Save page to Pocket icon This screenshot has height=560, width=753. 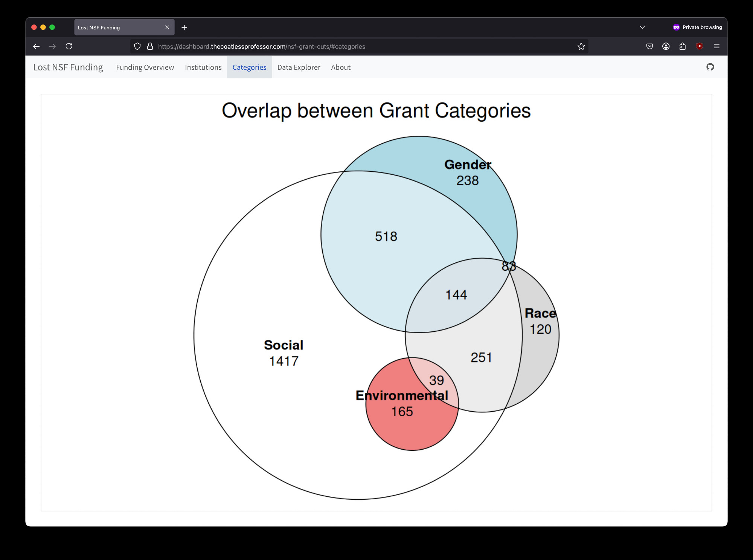[x=649, y=46]
